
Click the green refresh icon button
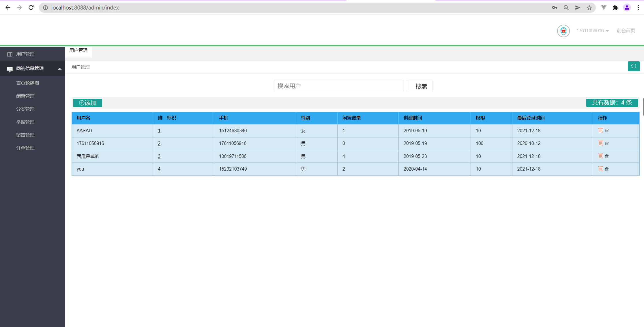point(634,66)
